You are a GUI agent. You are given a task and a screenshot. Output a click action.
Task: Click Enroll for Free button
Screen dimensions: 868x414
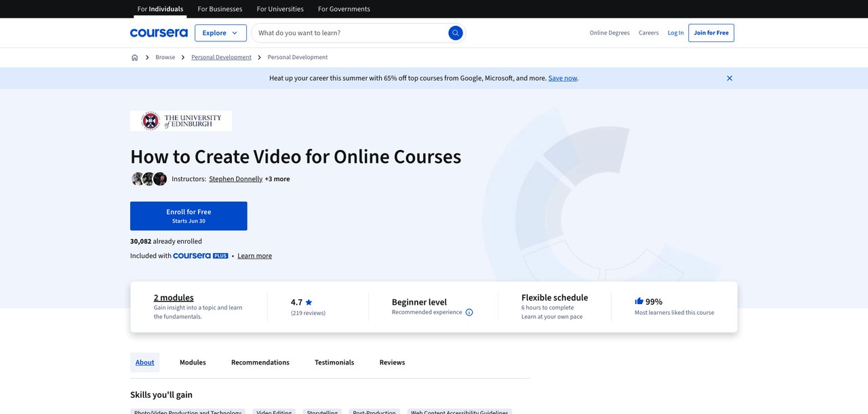pos(189,216)
